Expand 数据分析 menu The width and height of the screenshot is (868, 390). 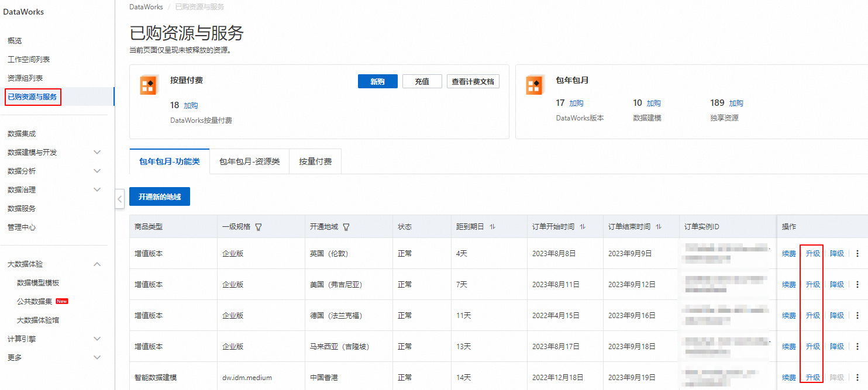coord(97,171)
